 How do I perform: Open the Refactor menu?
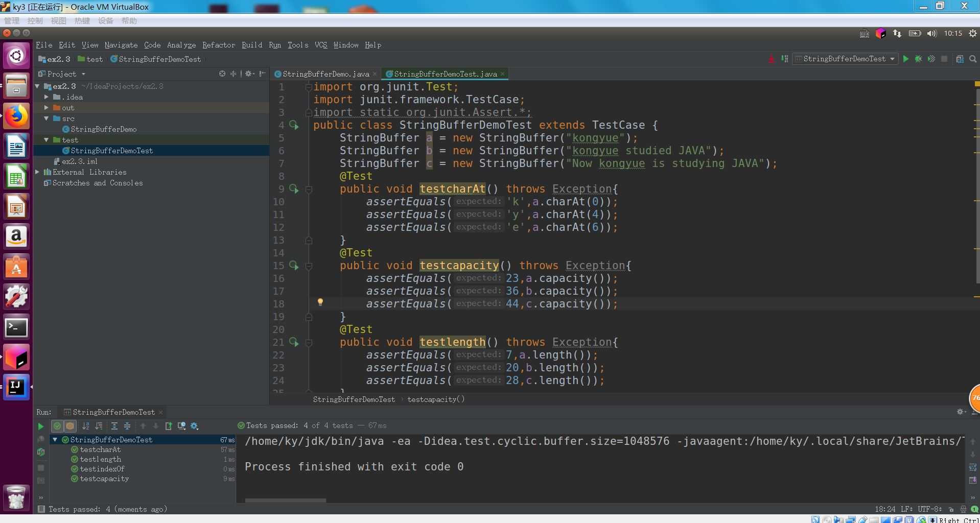219,45
